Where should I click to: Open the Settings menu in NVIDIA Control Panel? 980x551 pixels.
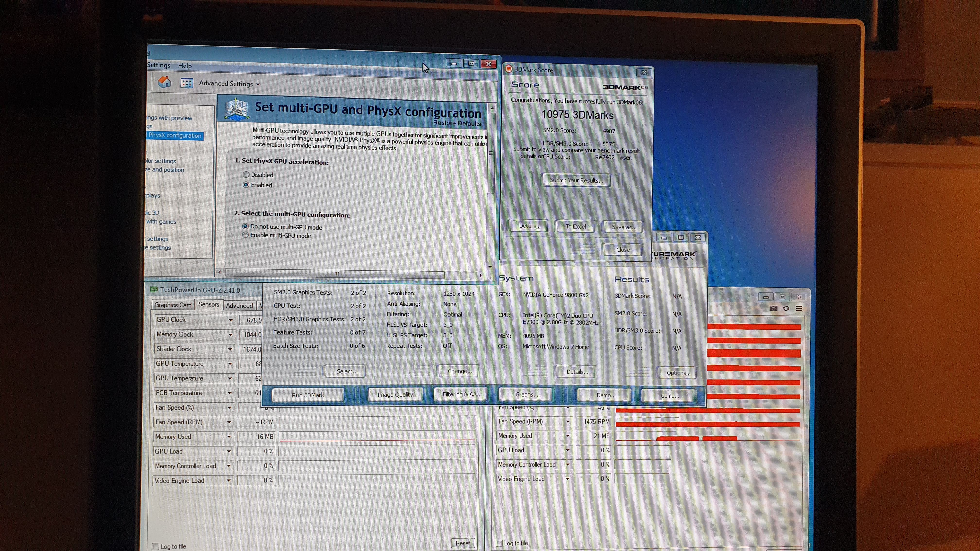(159, 65)
